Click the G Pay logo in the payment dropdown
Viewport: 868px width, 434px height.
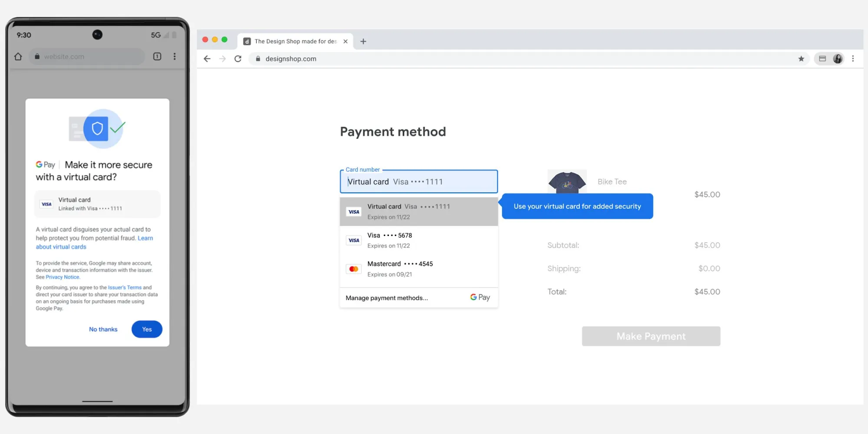480,297
